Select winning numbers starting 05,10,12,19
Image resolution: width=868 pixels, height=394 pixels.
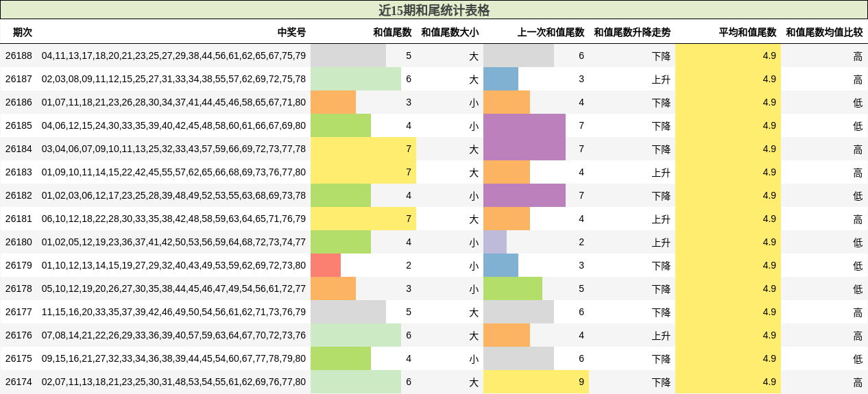pyautogui.click(x=173, y=288)
